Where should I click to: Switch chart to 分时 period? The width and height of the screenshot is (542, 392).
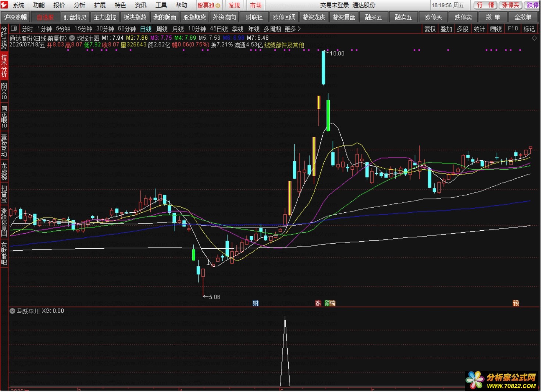coord(27,29)
